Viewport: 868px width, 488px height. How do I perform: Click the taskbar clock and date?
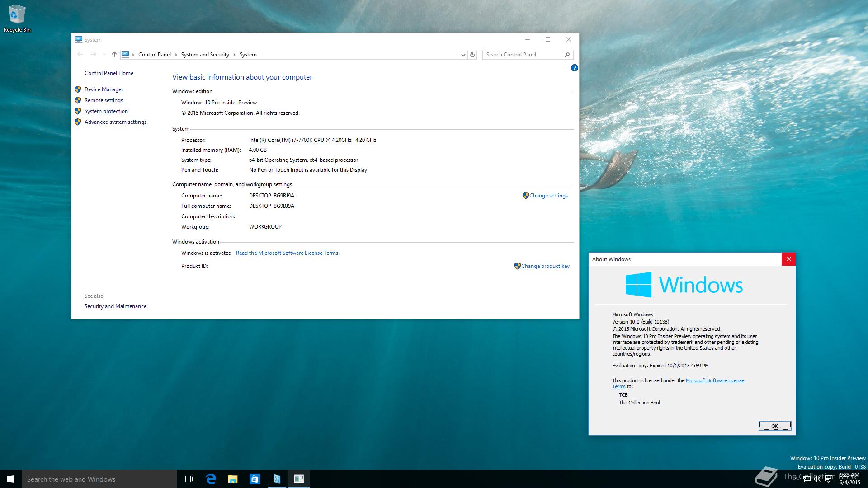[849, 479]
